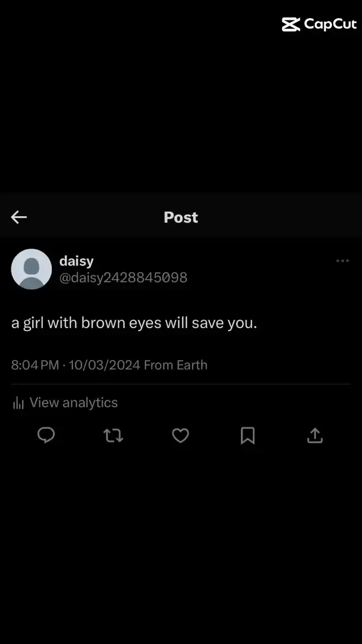Screen dimensions: 362x644
Task: Tap the post text about brown eyes
Action: tap(134, 323)
